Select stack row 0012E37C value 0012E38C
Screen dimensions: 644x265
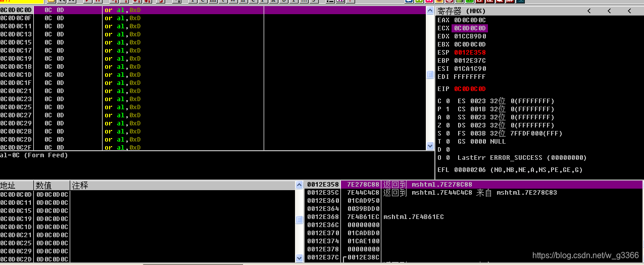coord(474,257)
